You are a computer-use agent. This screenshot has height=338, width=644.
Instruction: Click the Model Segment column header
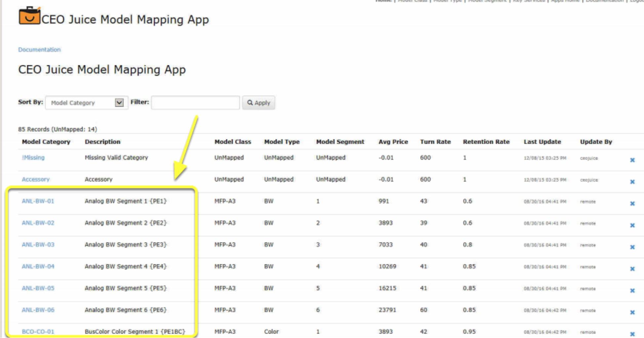(x=340, y=142)
